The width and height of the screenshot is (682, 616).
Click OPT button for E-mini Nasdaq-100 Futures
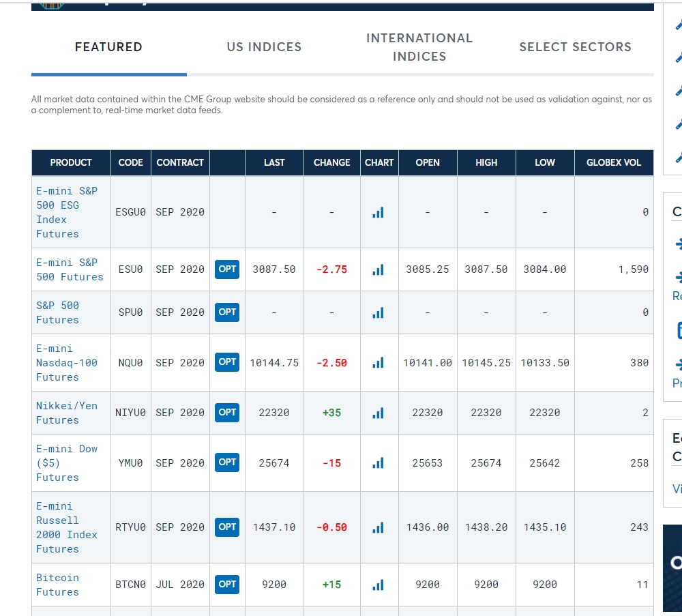227,362
